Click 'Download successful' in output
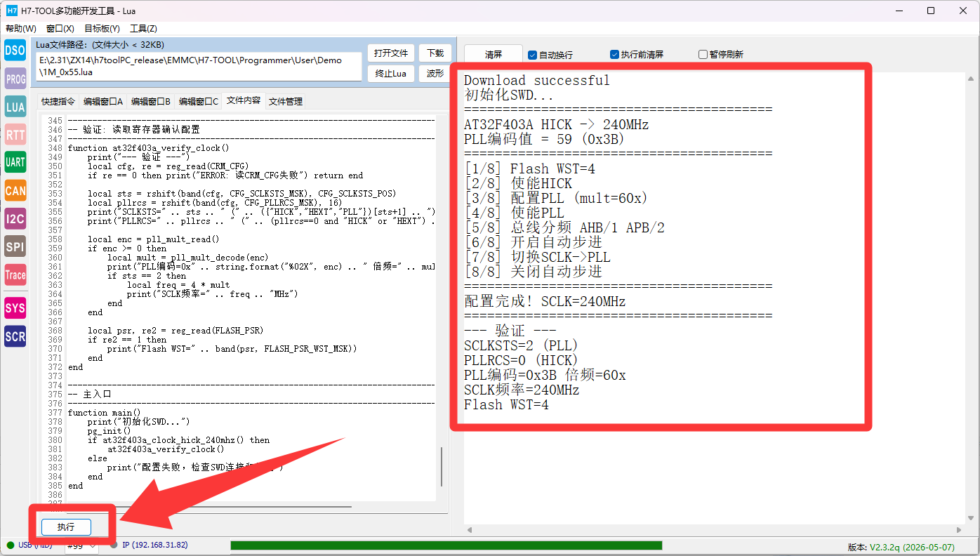Image resolution: width=980 pixels, height=556 pixels. 537,81
